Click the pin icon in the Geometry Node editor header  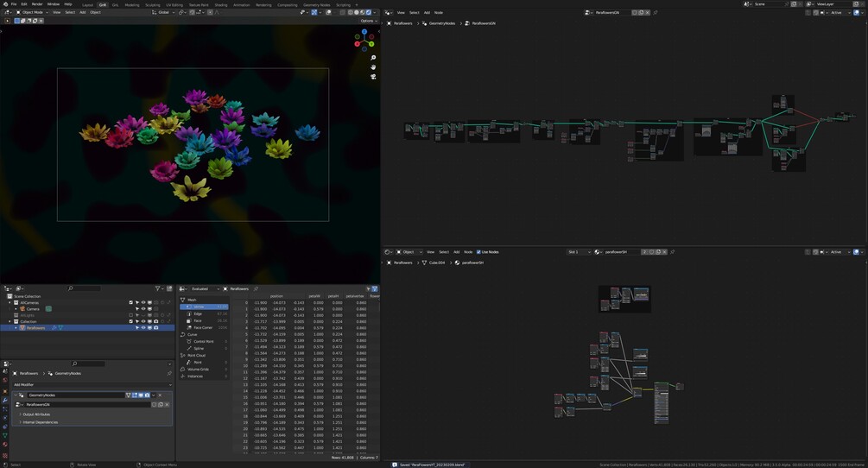coord(656,12)
